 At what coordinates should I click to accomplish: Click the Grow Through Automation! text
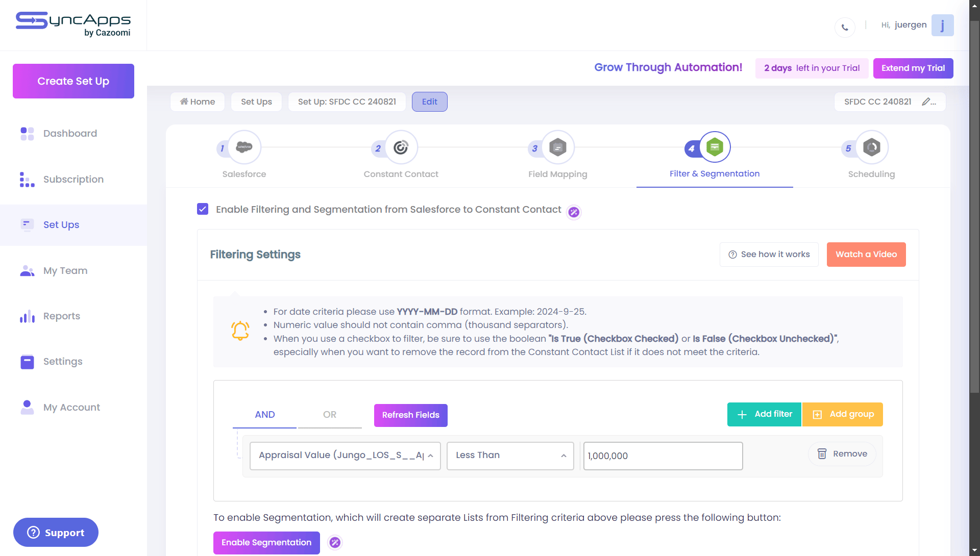(668, 67)
